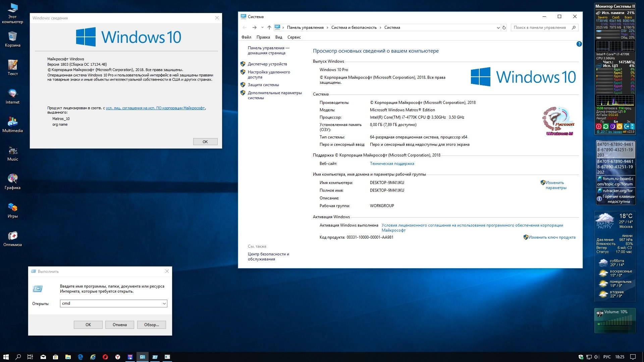Click the forum.ru-board.com clipboard entry

[x=615, y=181]
